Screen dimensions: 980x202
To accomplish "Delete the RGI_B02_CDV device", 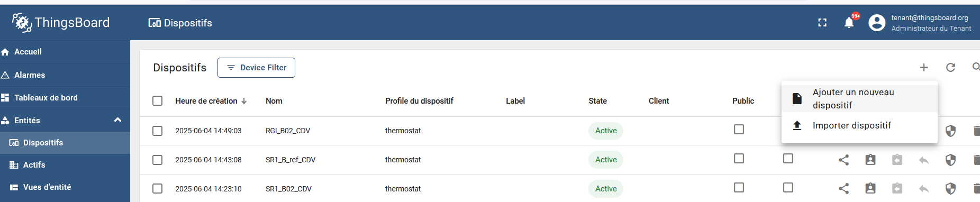I will [976, 131].
